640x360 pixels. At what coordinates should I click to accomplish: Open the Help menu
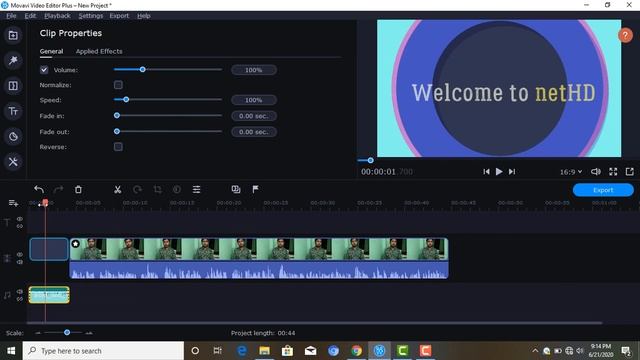tap(144, 16)
